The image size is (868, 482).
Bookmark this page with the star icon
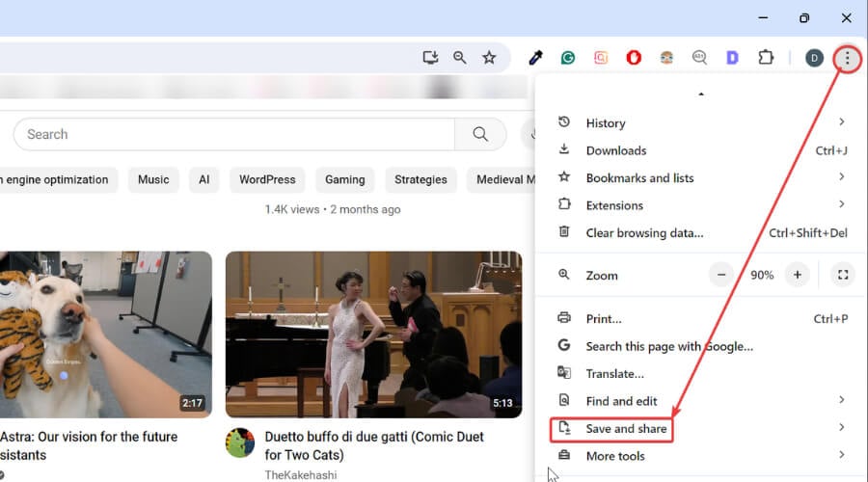pyautogui.click(x=489, y=58)
